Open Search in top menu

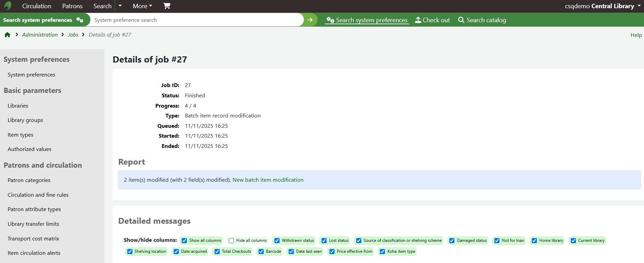102,6
